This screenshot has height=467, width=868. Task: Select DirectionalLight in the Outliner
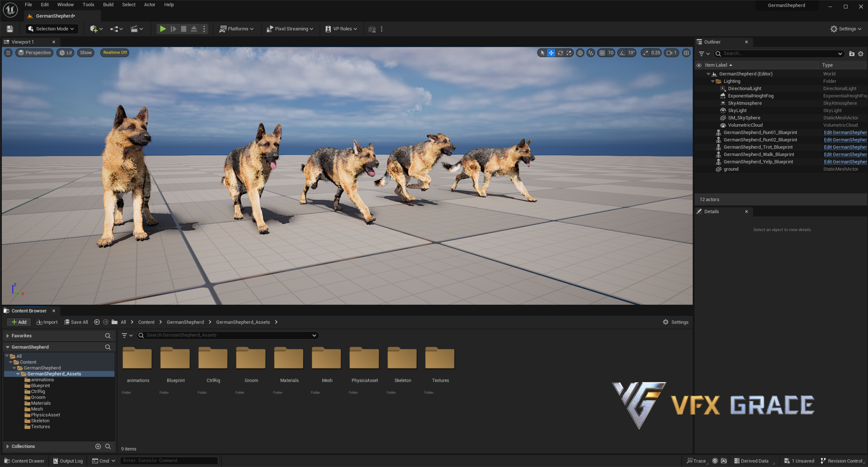744,89
